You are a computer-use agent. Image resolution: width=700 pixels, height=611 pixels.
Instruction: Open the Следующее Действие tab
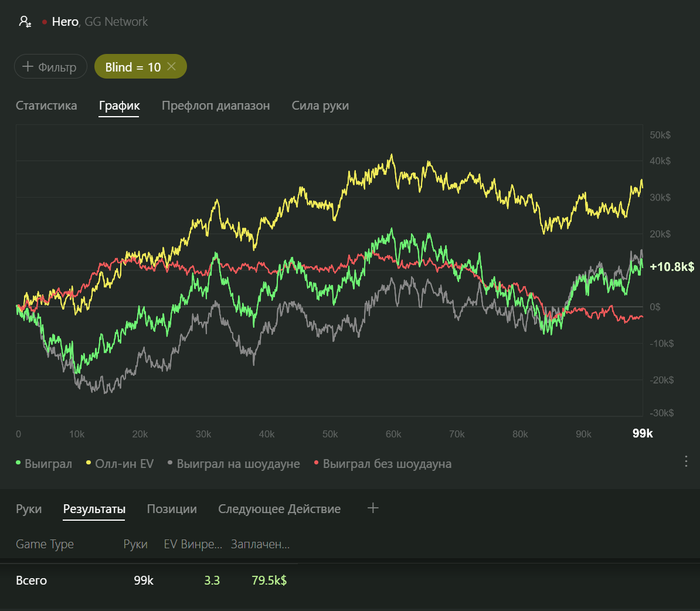279,509
